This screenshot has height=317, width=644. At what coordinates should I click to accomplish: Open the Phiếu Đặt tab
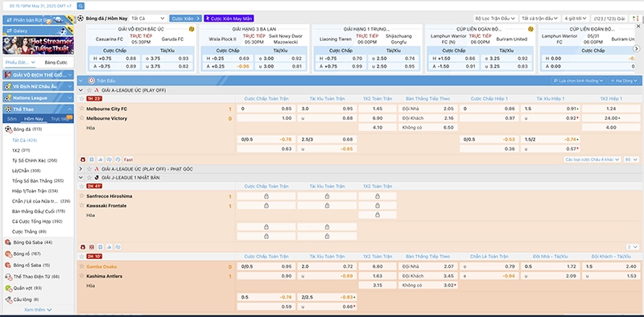20,63
